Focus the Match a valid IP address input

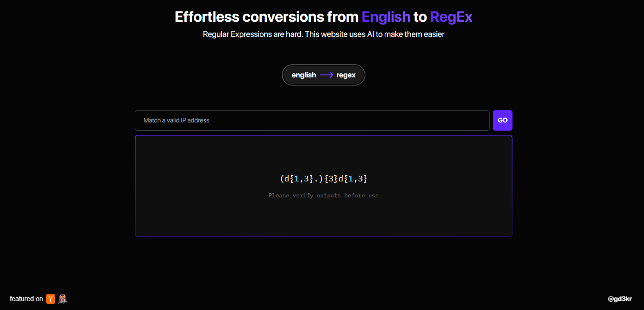coord(312,120)
